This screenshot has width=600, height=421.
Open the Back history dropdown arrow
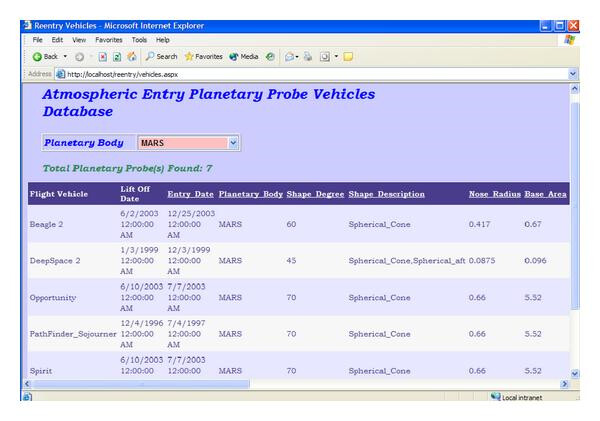coord(65,57)
